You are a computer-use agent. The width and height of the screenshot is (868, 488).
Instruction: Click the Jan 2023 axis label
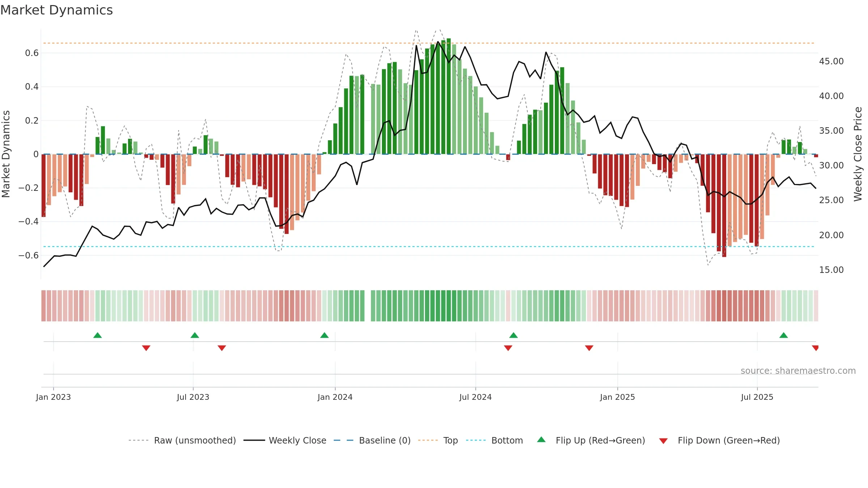(54, 397)
